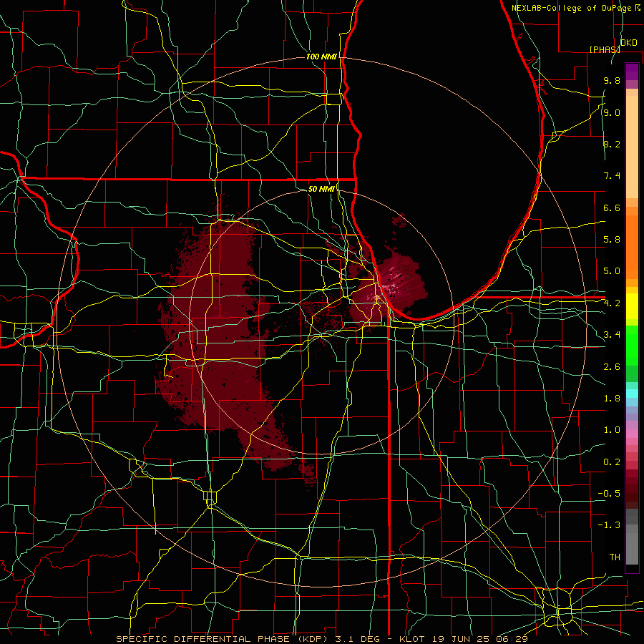
Task: Click the 3.4 scale value
Action: (612, 335)
